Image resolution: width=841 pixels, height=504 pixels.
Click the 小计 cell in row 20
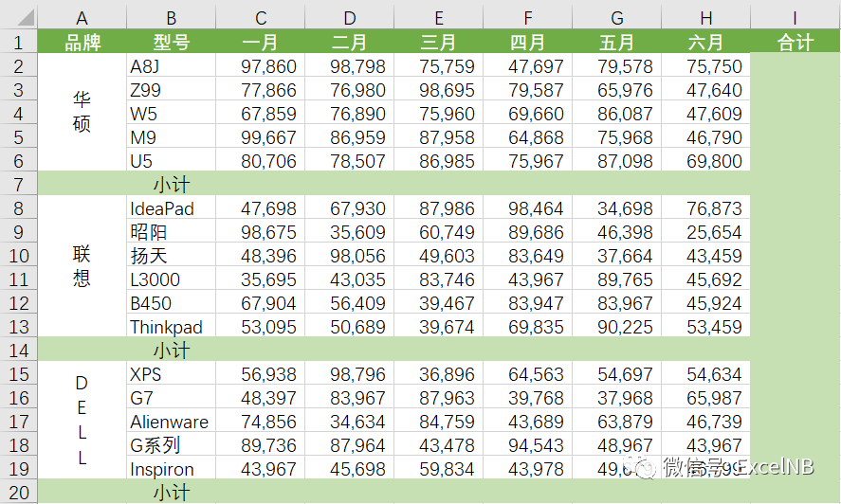[x=171, y=492]
